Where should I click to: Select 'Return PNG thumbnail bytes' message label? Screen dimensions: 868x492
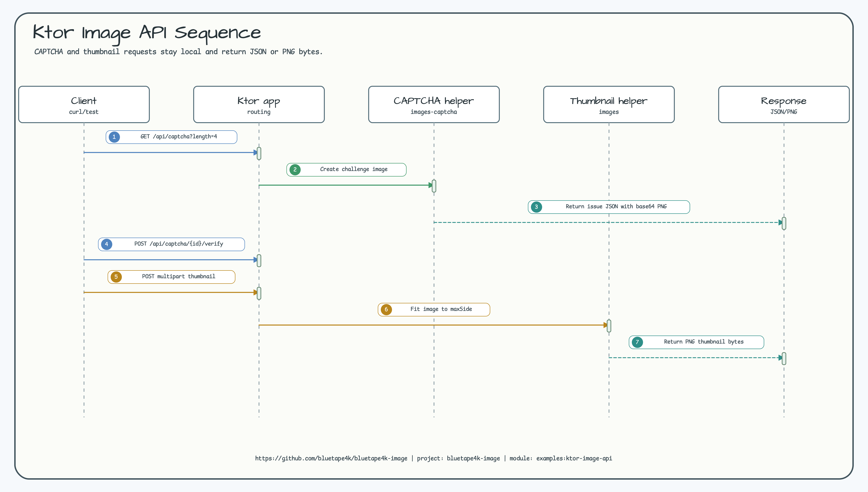(x=696, y=342)
